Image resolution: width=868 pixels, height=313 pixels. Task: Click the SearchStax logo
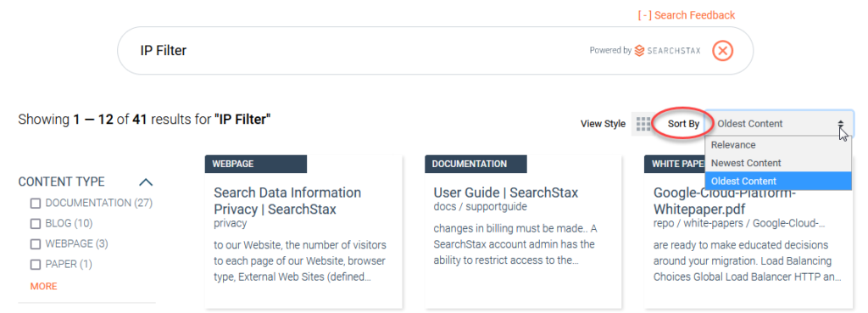click(668, 50)
